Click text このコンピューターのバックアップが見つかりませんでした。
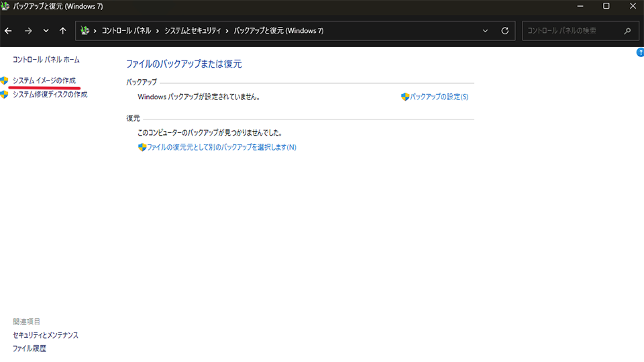Viewport: 644px width, 362px height. [x=210, y=133]
